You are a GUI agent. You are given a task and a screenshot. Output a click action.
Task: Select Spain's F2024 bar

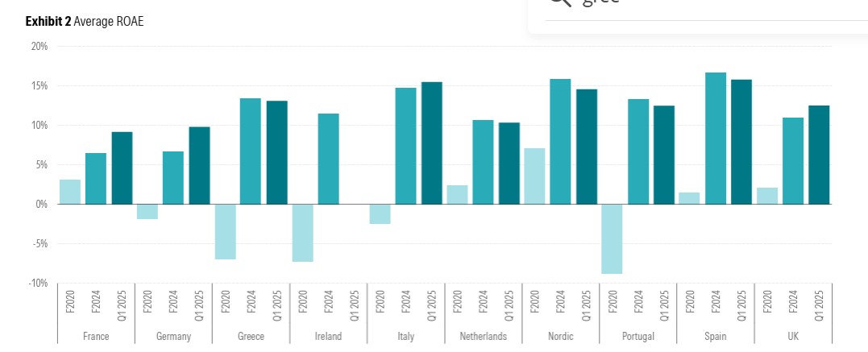coord(716,139)
